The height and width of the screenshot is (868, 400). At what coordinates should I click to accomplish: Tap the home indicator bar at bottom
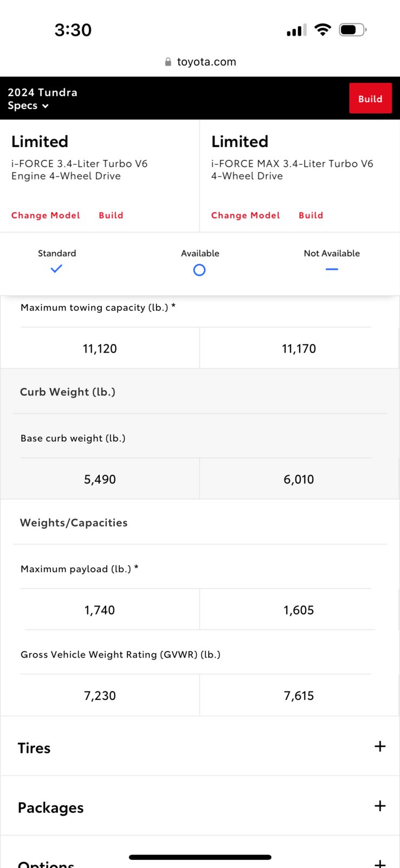(200, 857)
